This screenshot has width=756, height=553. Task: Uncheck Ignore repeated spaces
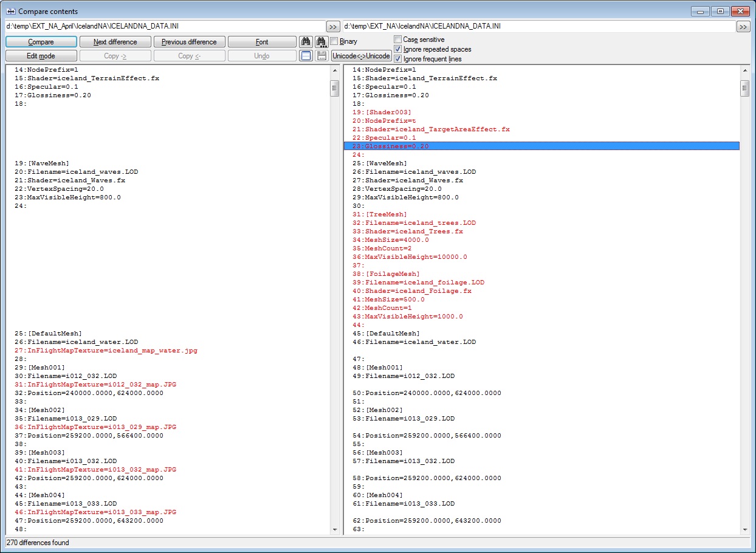[398, 49]
